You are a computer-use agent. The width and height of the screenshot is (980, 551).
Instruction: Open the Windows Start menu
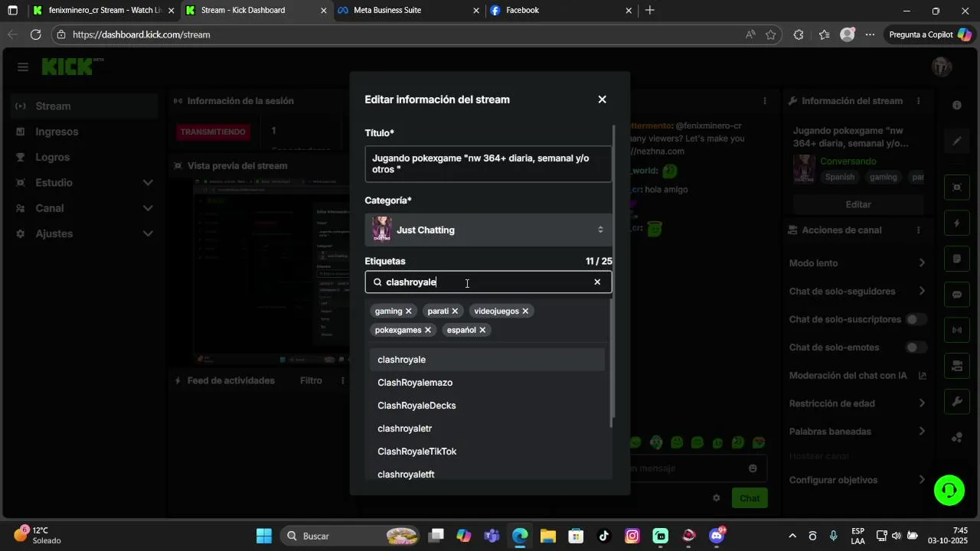pyautogui.click(x=264, y=536)
